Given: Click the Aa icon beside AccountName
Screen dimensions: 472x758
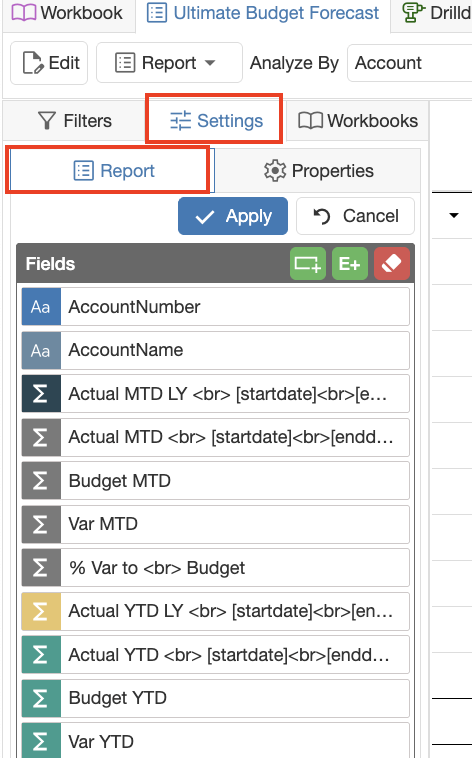Looking at the screenshot, I should point(41,350).
